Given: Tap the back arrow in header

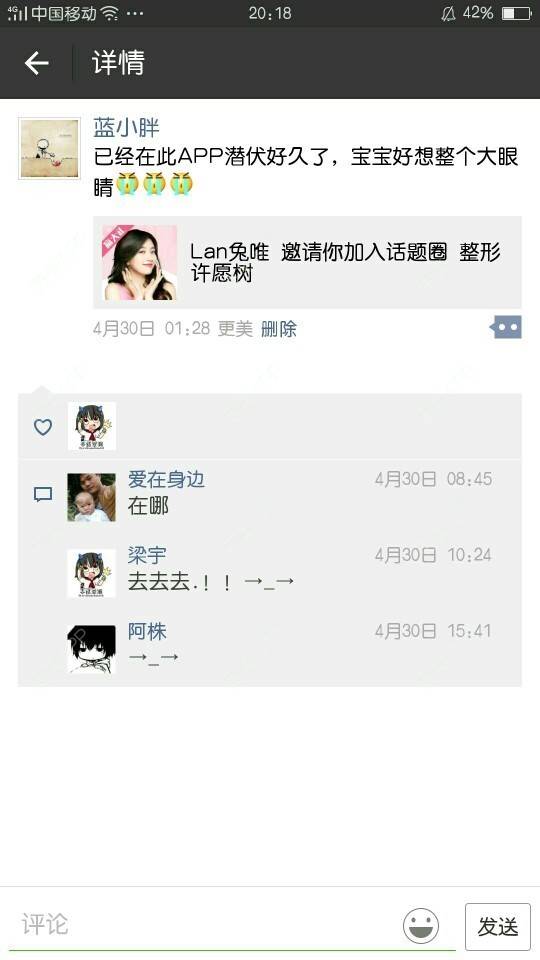Looking at the screenshot, I should click(x=37, y=63).
